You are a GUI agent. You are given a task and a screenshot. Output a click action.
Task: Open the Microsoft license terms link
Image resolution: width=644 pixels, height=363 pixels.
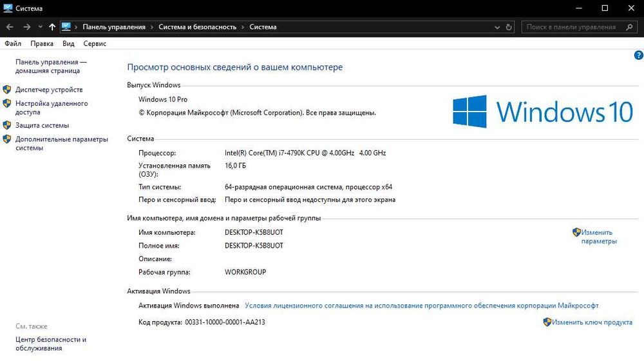(x=422, y=306)
